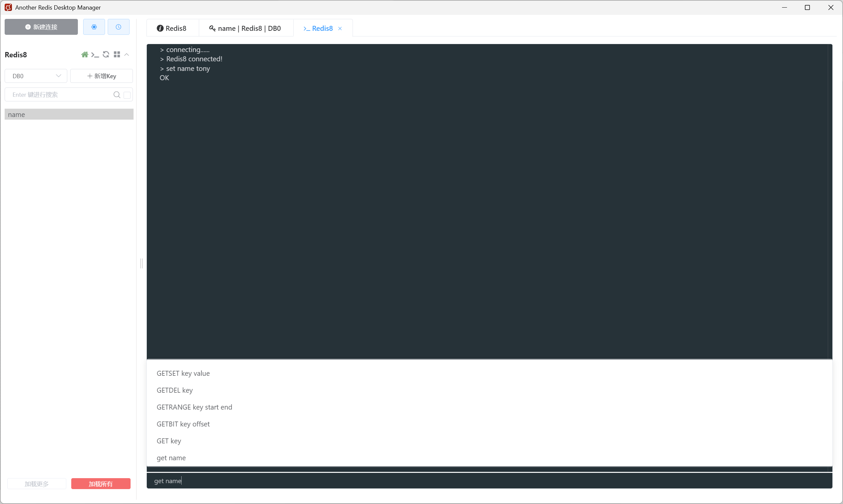The height and width of the screenshot is (504, 843).
Task: Click the red 加载所有 button
Action: click(100, 484)
